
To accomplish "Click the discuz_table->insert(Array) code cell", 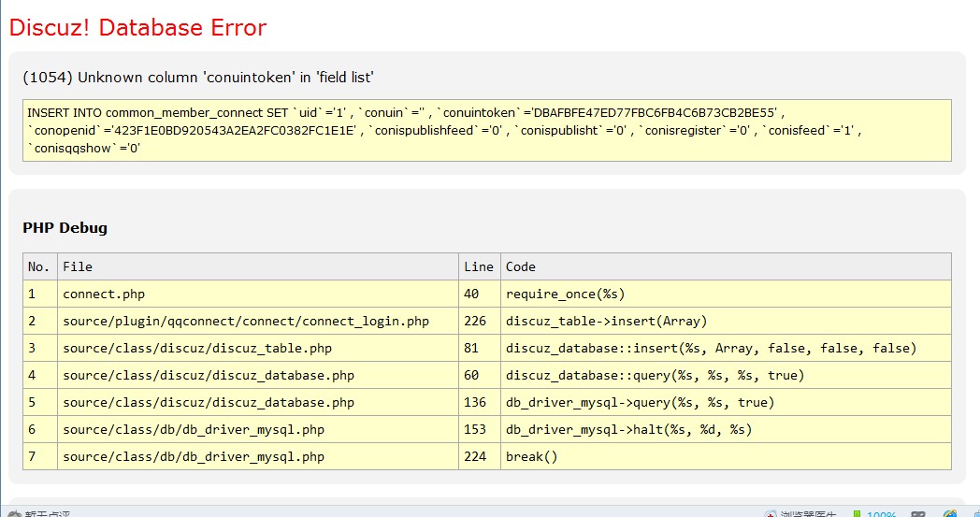I will [x=606, y=321].
